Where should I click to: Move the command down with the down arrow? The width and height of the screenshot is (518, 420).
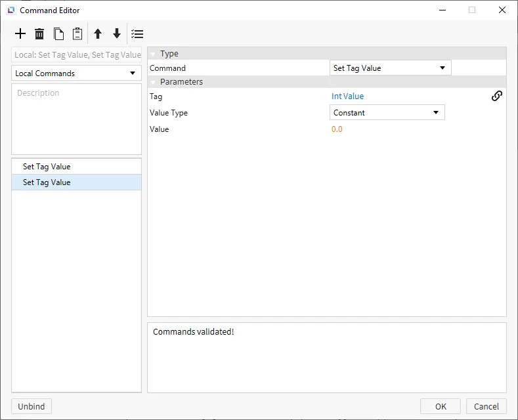point(117,34)
